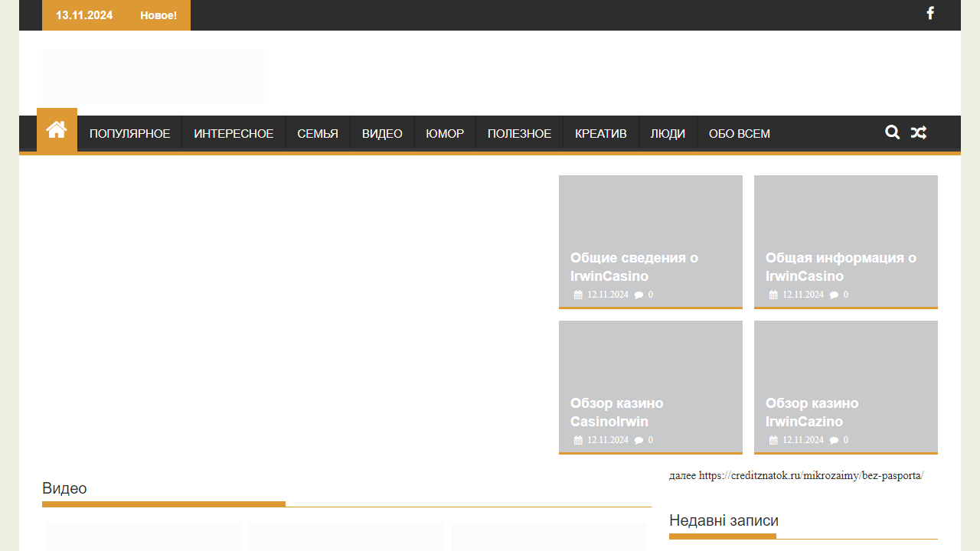Open Полезное navigation item
The image size is (980, 551).
[519, 134]
